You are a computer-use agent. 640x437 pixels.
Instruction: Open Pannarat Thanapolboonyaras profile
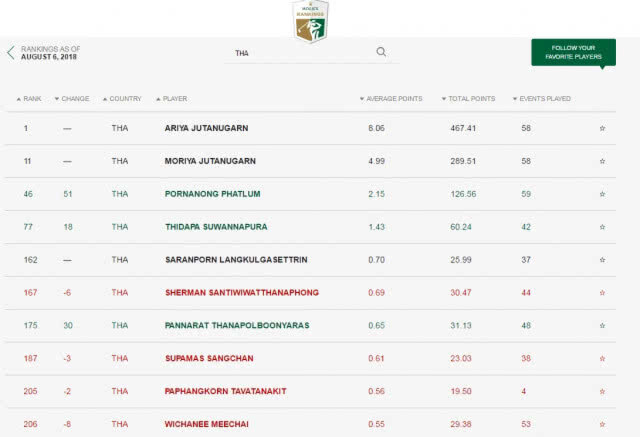tap(237, 325)
